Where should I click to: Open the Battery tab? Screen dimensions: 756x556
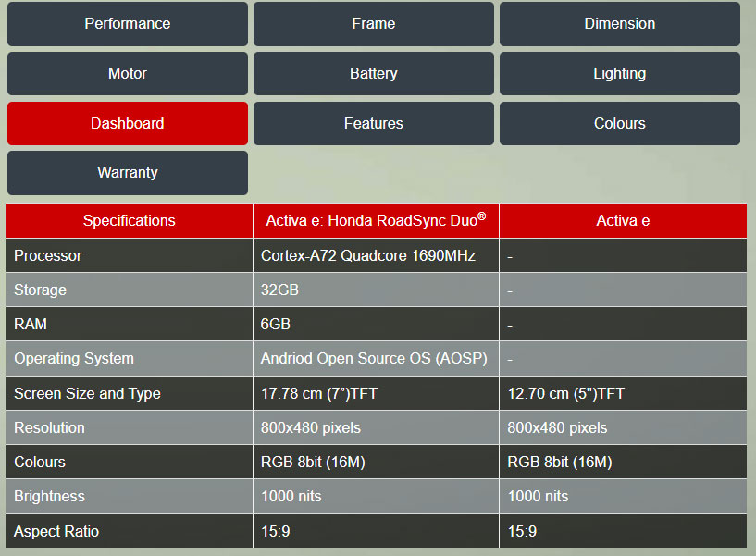point(374,74)
